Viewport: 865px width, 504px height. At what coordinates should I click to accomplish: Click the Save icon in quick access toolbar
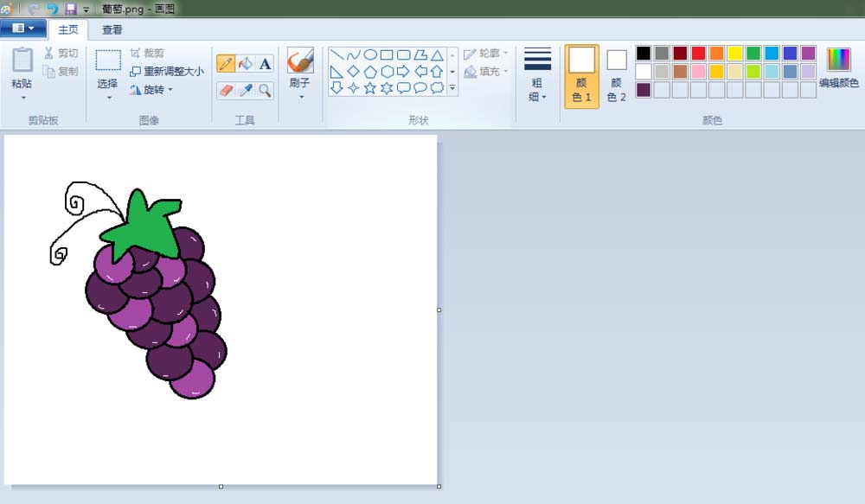pos(71,9)
